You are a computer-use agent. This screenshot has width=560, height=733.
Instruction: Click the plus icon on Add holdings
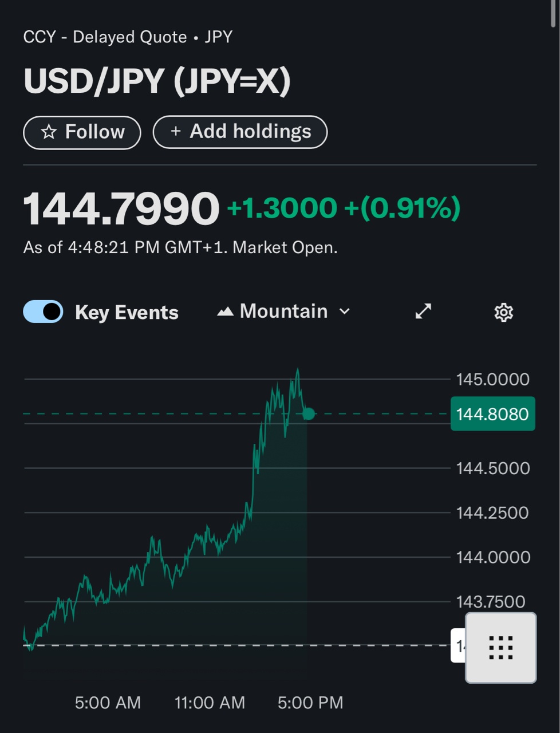[x=176, y=132]
